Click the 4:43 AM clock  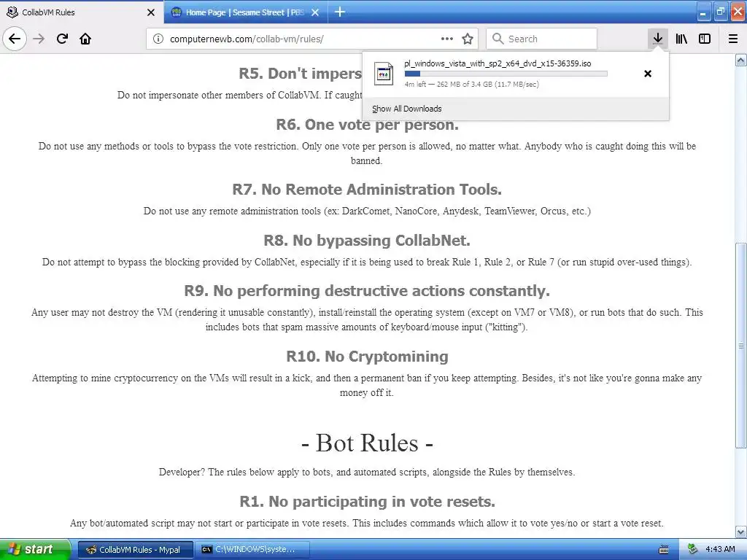tap(720, 549)
